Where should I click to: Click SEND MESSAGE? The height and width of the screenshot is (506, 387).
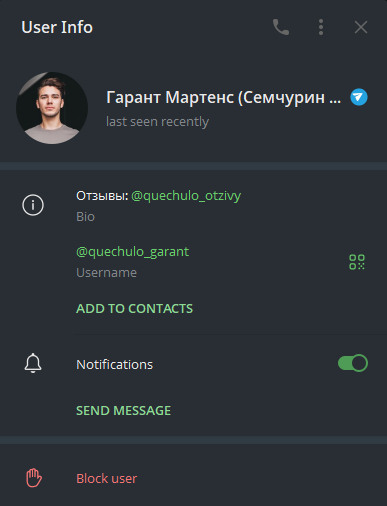click(123, 411)
